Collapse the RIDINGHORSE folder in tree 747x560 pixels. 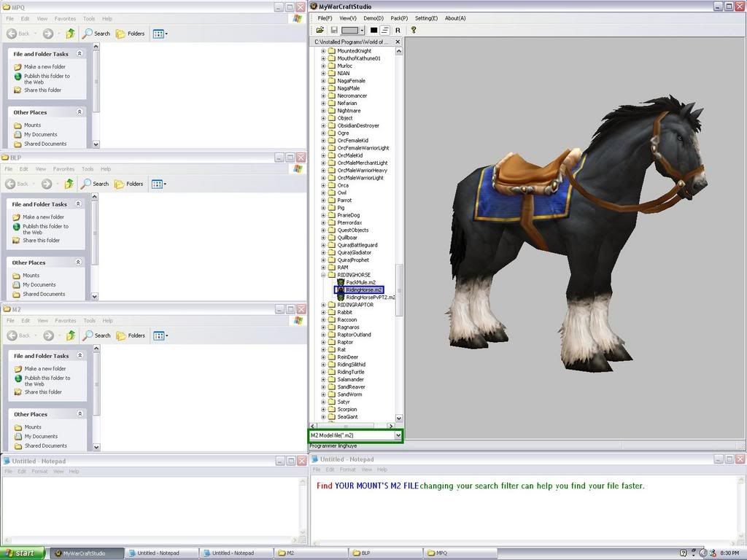323,275
